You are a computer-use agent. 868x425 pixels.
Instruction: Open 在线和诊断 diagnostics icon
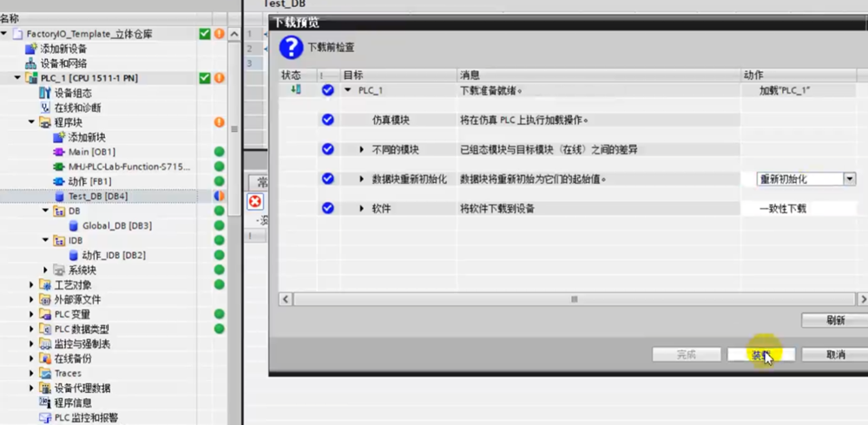pos(46,108)
